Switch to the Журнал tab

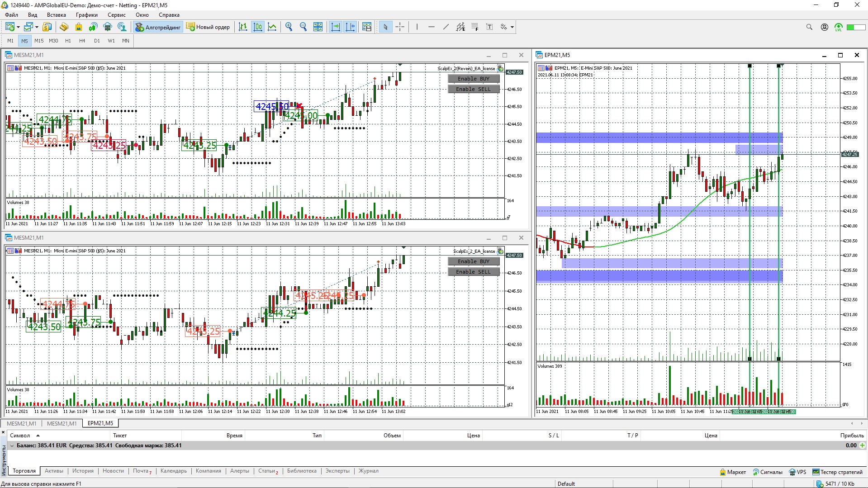[369, 471]
